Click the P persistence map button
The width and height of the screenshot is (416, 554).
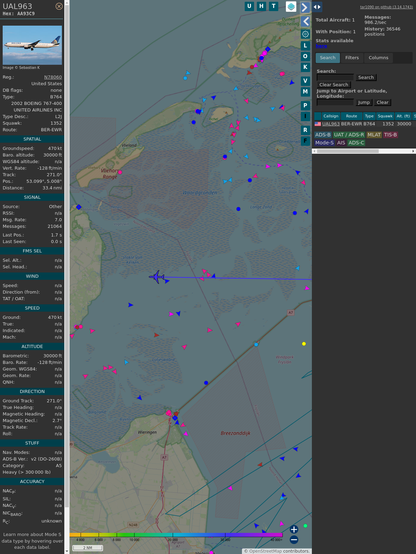pos(305,105)
